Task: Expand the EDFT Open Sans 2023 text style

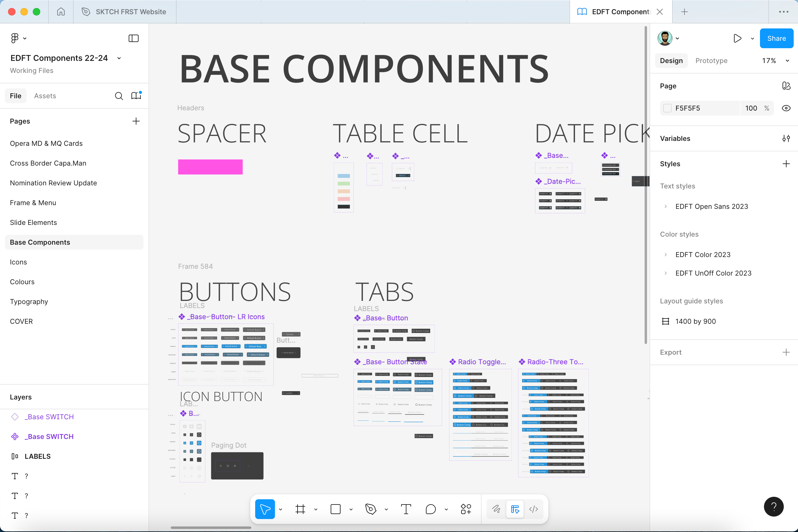Action: [666, 206]
